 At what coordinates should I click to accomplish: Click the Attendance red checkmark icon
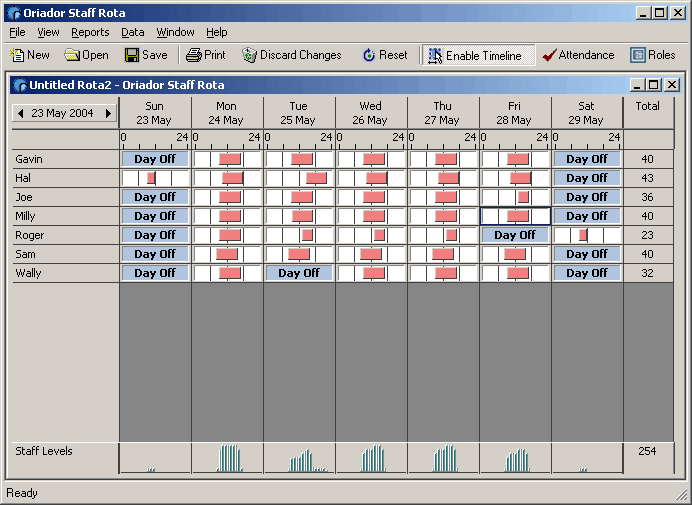(x=549, y=55)
